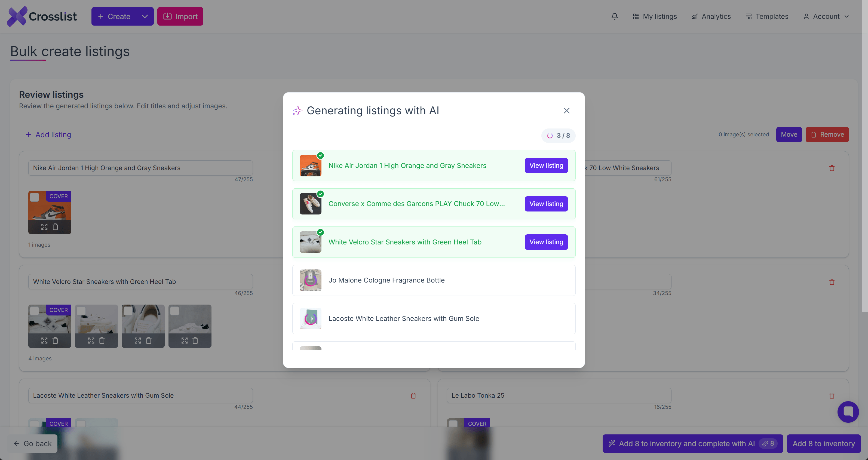Open My listings menu item
This screenshot has width=868, height=460.
click(x=655, y=16)
